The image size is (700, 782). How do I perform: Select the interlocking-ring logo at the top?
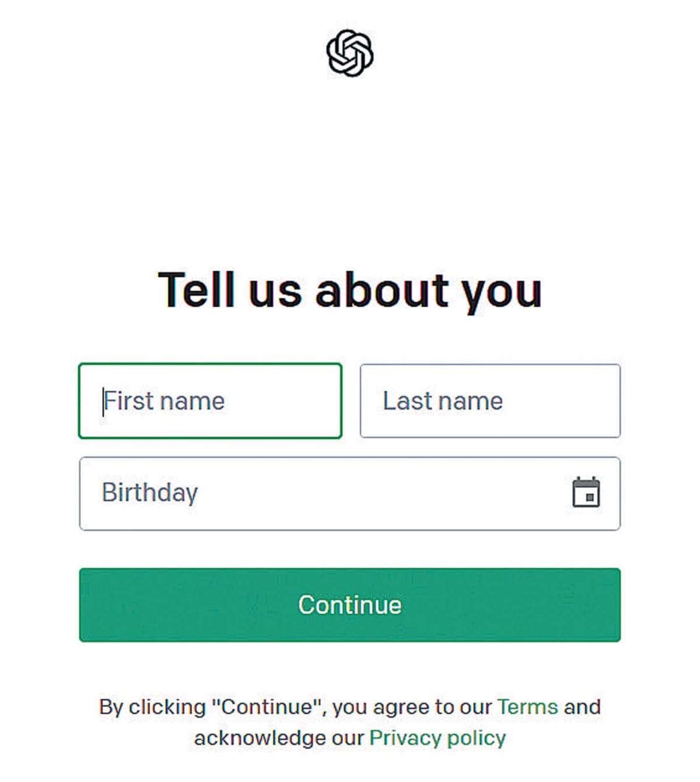[x=350, y=53]
